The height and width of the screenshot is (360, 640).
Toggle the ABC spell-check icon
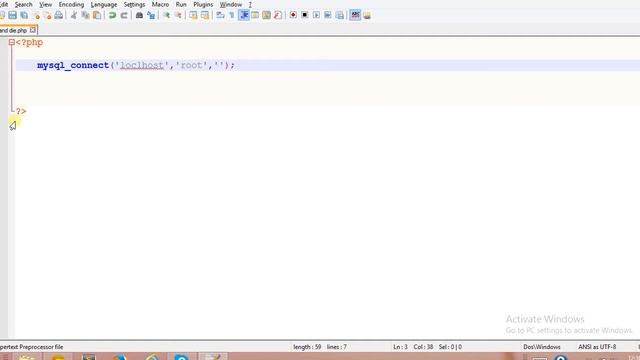[x=356, y=15]
